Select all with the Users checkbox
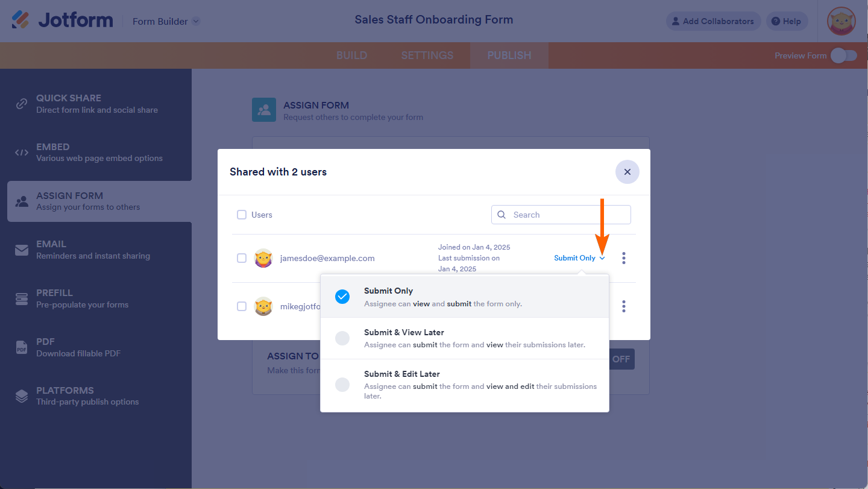The image size is (868, 489). (x=242, y=215)
